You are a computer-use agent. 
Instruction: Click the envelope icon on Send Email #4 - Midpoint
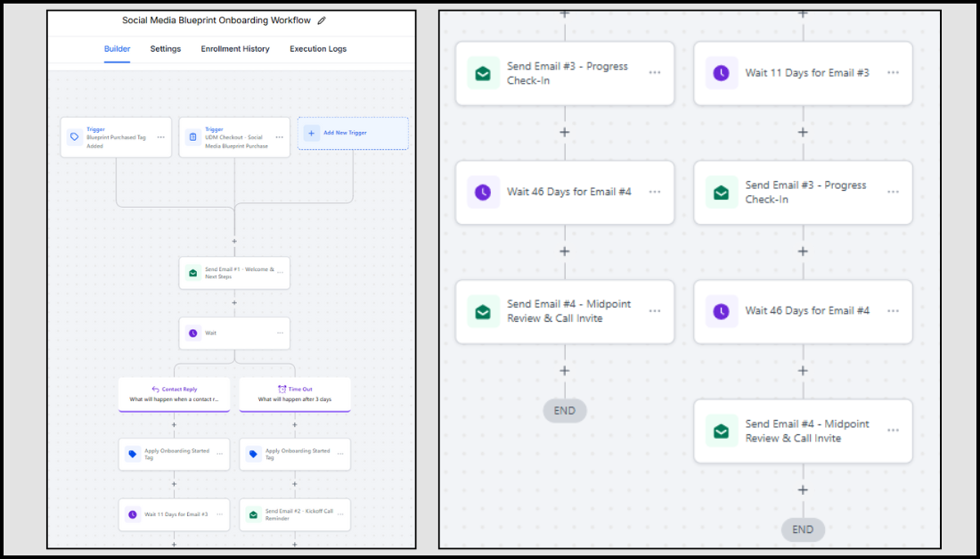click(482, 311)
